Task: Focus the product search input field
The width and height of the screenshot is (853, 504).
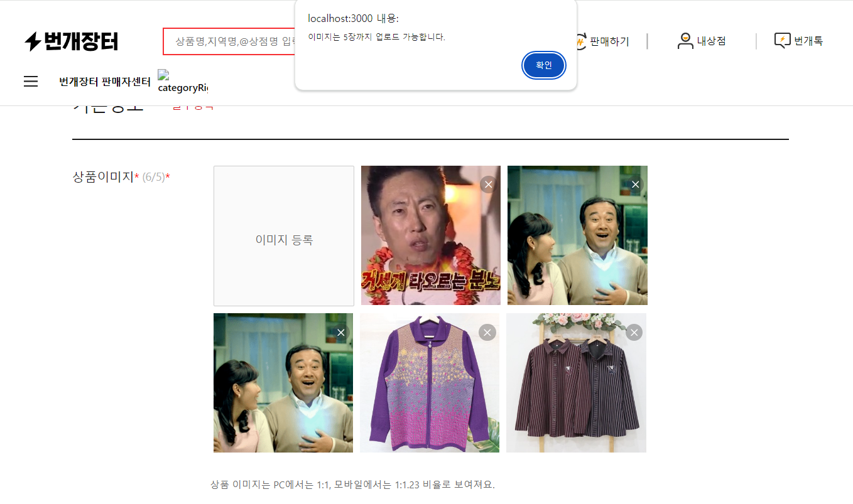Action: click(x=229, y=41)
